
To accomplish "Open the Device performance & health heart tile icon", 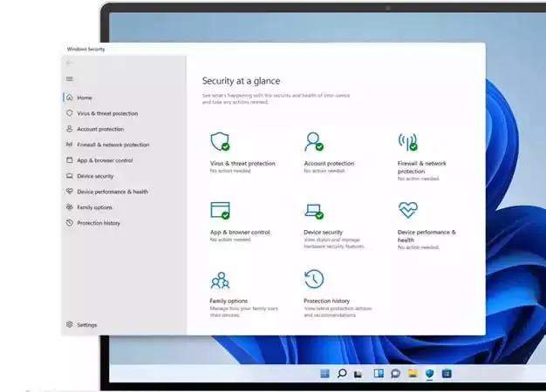I will (408, 210).
